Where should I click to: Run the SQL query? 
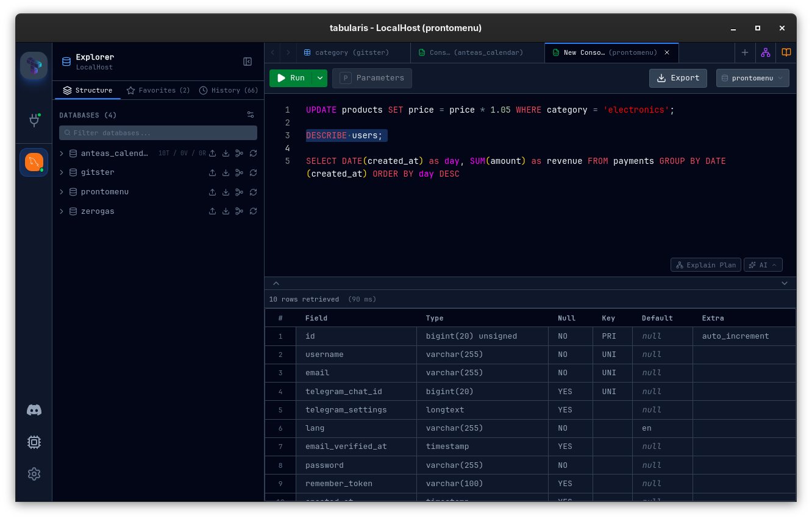click(x=291, y=78)
